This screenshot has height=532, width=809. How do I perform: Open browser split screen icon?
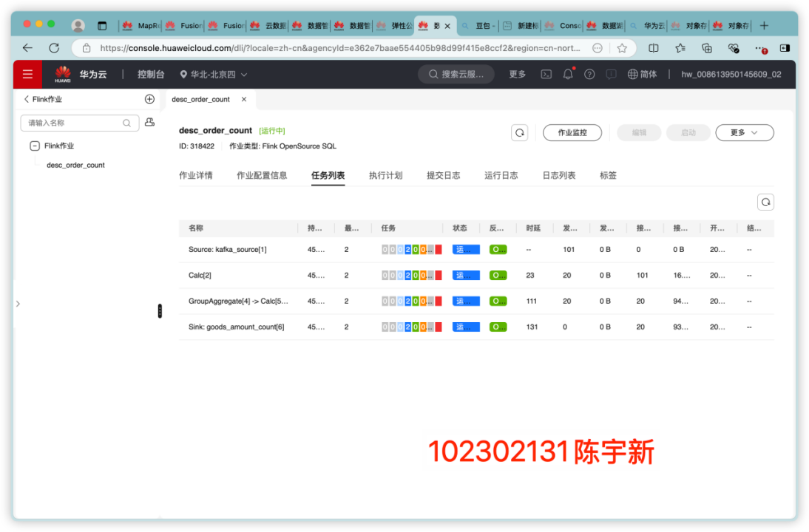point(653,48)
